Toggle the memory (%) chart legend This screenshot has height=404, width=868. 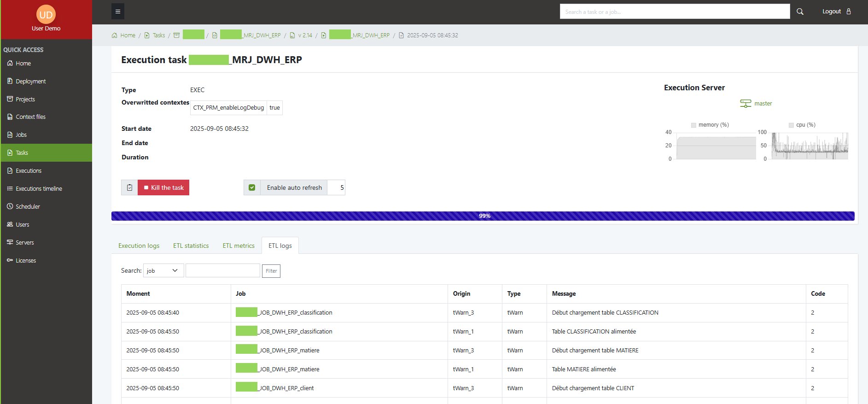point(710,125)
